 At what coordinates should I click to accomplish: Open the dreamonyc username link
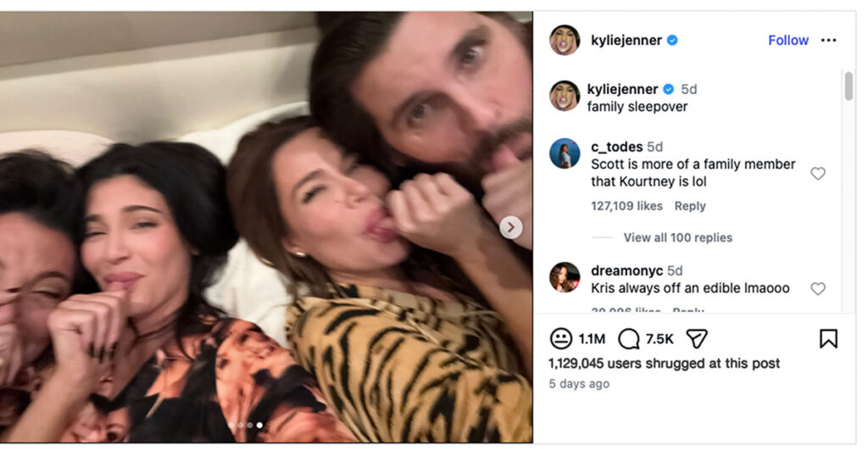tap(626, 270)
